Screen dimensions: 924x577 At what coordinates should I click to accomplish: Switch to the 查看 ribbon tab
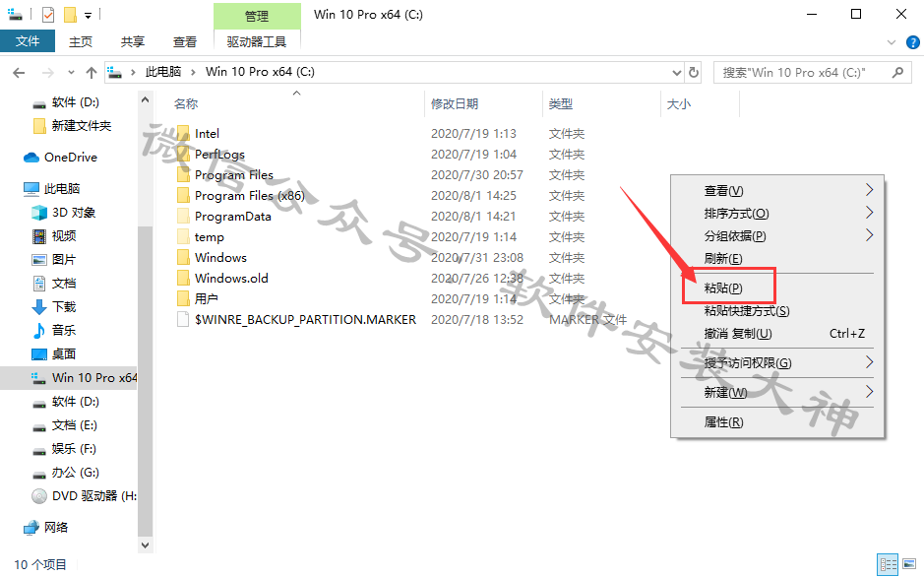click(184, 41)
